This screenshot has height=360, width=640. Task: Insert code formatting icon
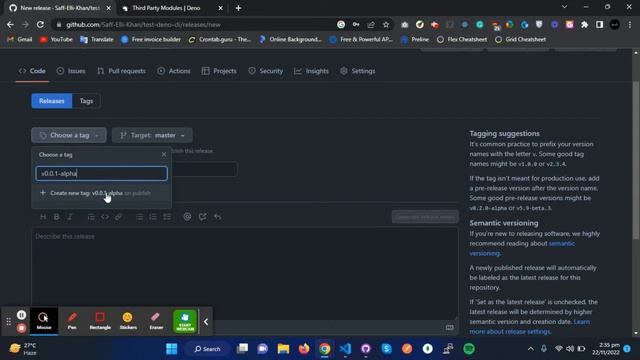click(x=105, y=217)
